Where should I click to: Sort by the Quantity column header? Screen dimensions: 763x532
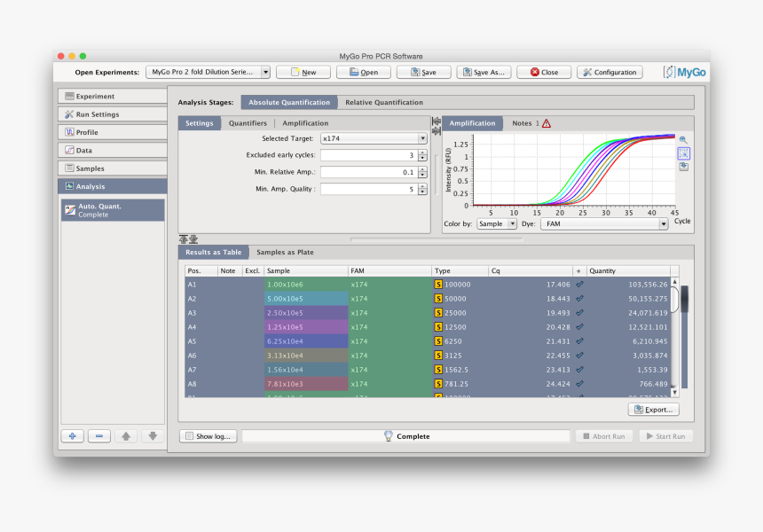(628, 270)
